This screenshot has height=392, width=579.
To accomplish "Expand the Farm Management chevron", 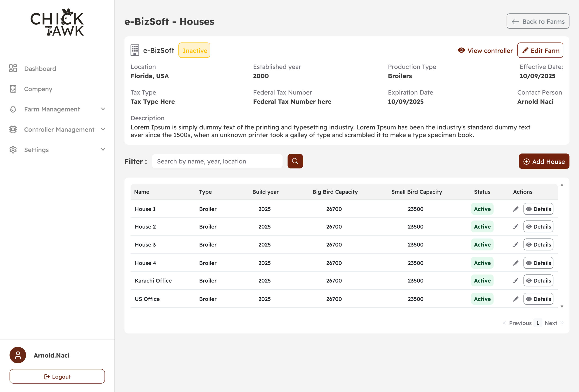I will point(103,109).
